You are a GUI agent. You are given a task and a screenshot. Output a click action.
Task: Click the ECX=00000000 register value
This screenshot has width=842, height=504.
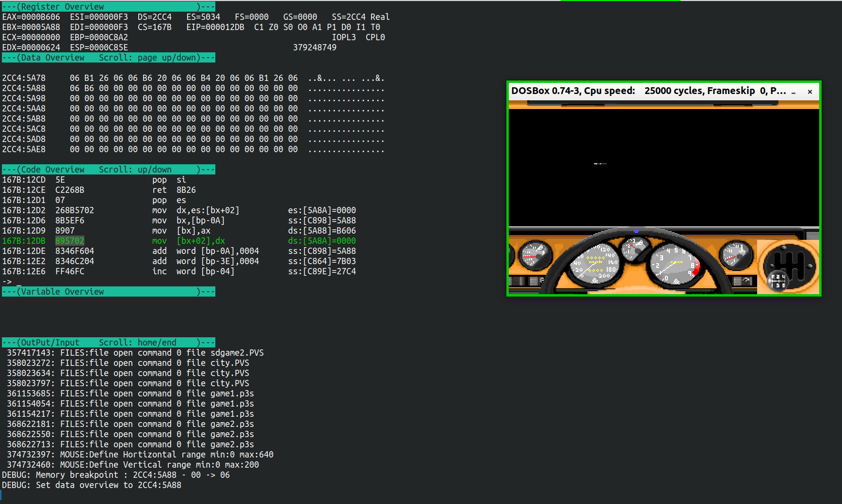[x=31, y=37]
